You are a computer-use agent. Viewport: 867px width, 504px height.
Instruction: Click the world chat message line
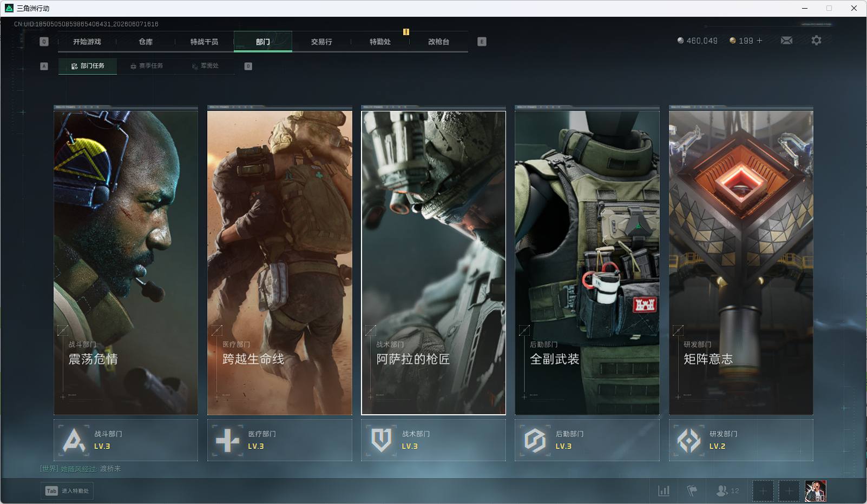[x=81, y=469]
